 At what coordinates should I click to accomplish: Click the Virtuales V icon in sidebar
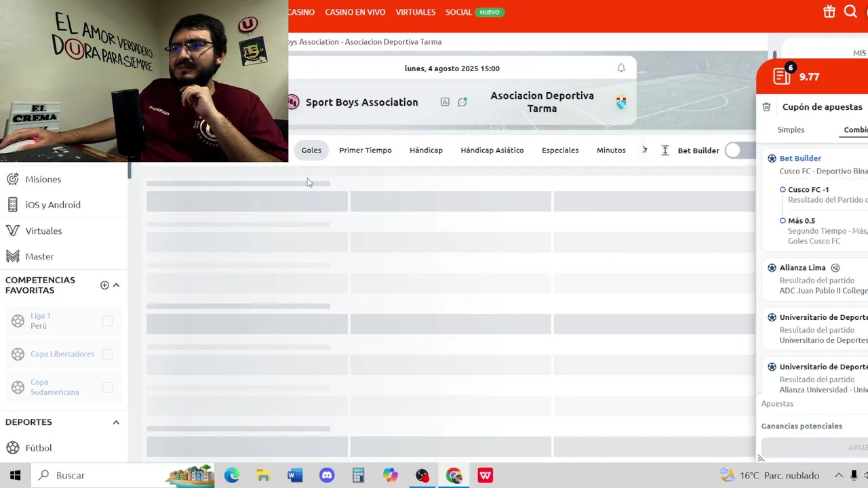(x=12, y=230)
